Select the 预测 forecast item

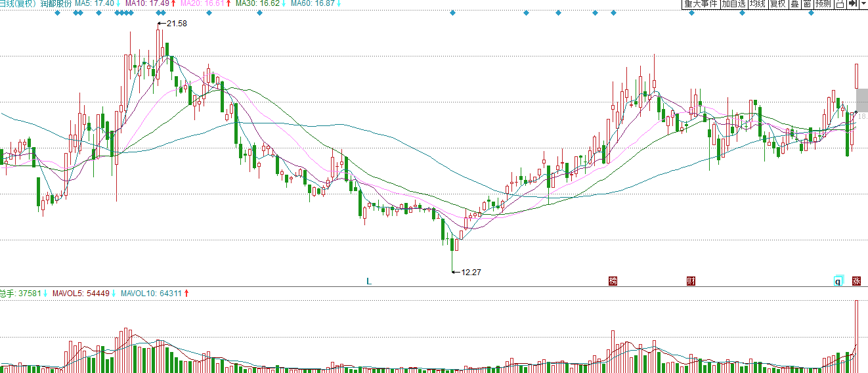pyautogui.click(x=823, y=4)
